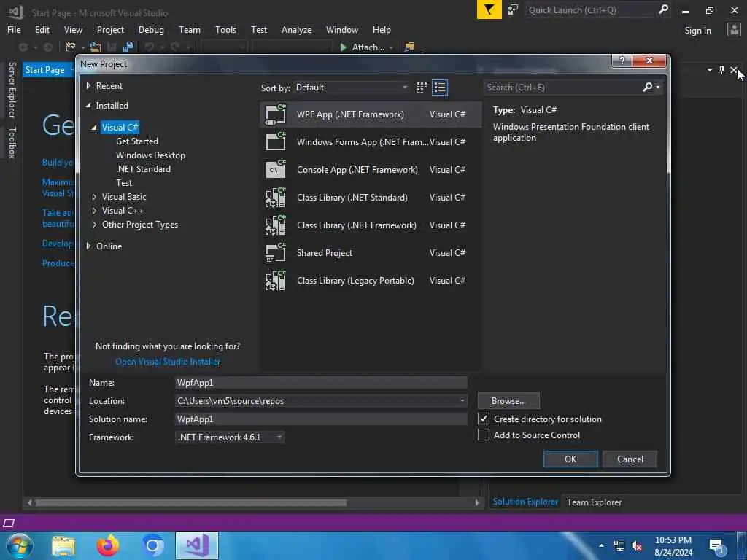Open Visual Studio Installer link
Screen dimensions: 747x560
tap(168, 362)
